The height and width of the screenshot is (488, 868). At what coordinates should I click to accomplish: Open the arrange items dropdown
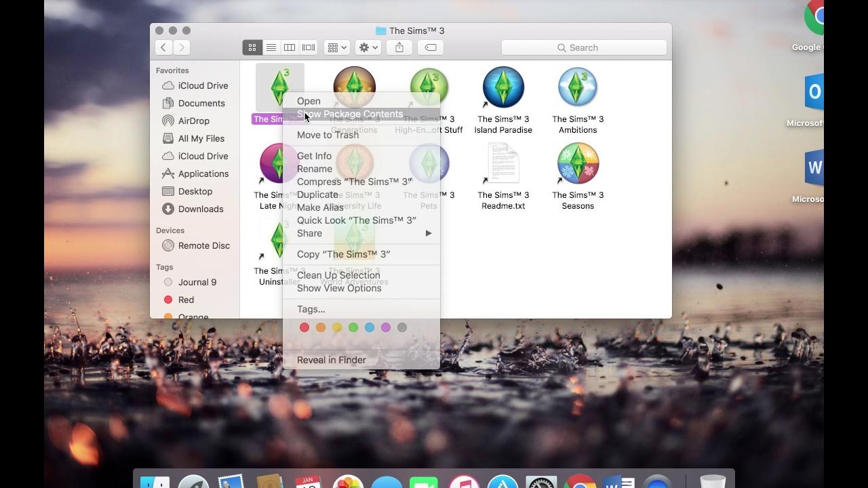(337, 47)
